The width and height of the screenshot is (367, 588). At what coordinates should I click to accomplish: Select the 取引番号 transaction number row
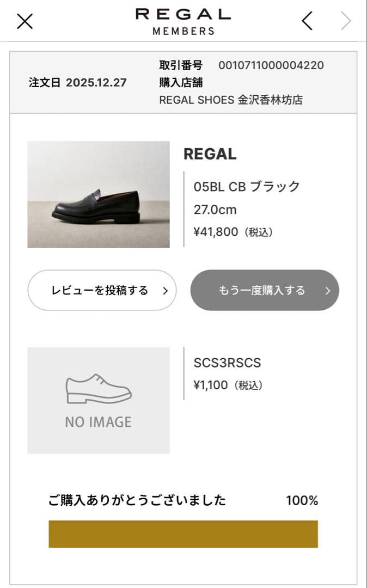coord(240,65)
